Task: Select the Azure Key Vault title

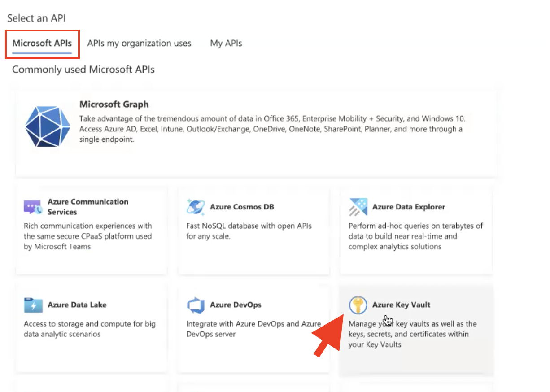Action: 402,305
